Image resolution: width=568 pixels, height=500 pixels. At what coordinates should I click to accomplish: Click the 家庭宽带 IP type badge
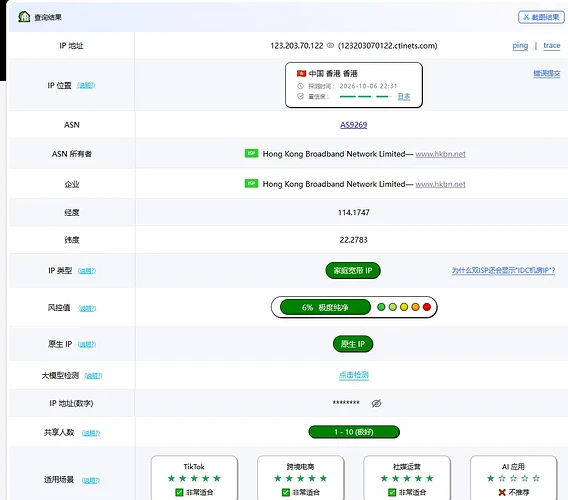[353, 271]
